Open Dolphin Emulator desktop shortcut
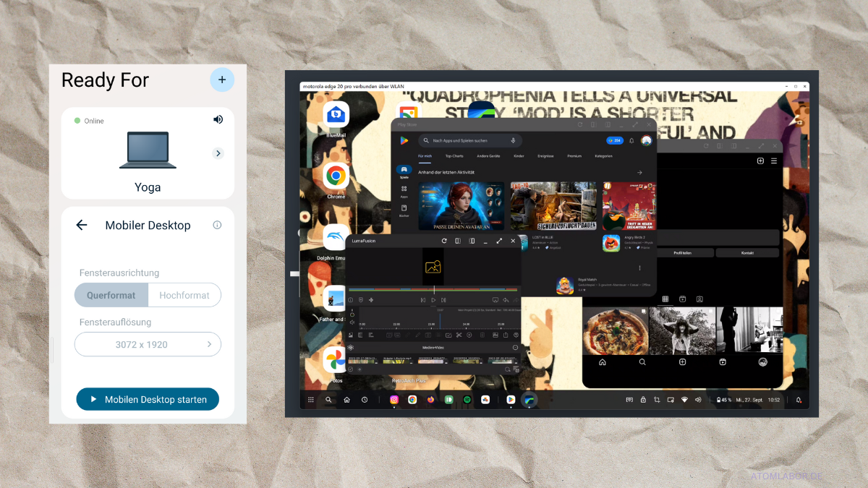 pos(333,241)
